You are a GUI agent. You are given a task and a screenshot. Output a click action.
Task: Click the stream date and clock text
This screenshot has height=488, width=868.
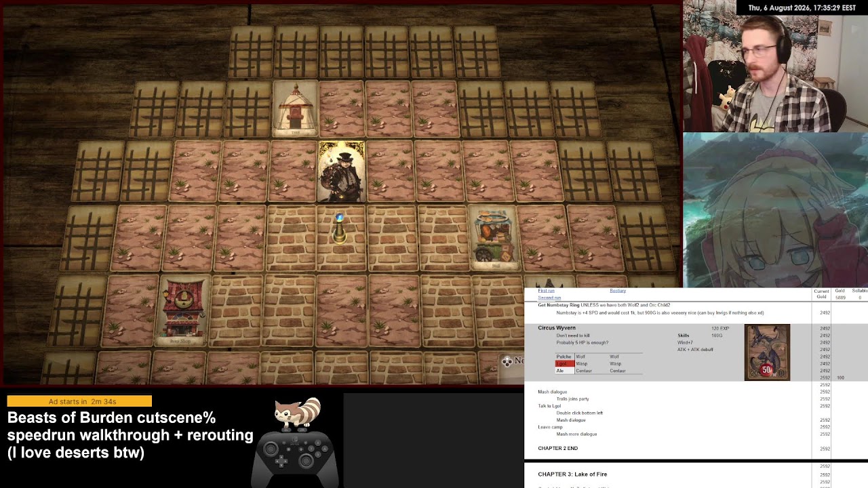pyautogui.click(x=802, y=8)
